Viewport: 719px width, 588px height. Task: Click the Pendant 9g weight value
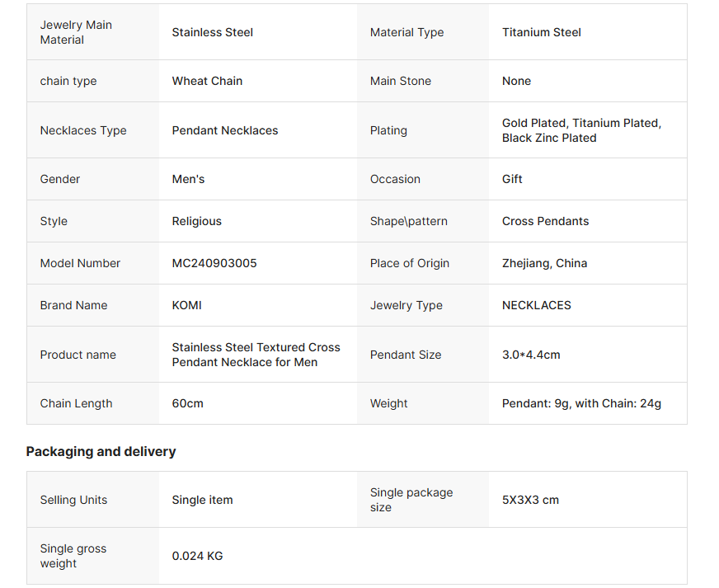point(581,403)
